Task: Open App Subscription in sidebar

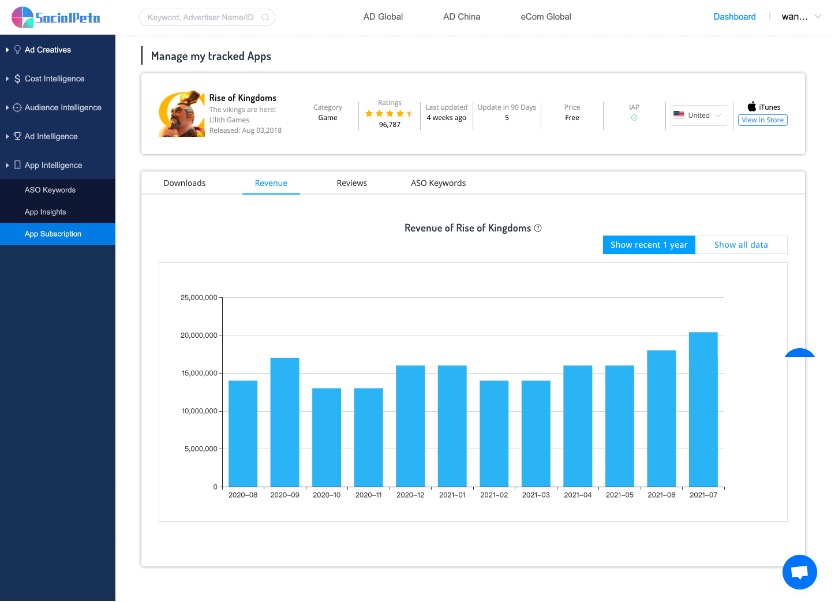Action: (x=57, y=234)
